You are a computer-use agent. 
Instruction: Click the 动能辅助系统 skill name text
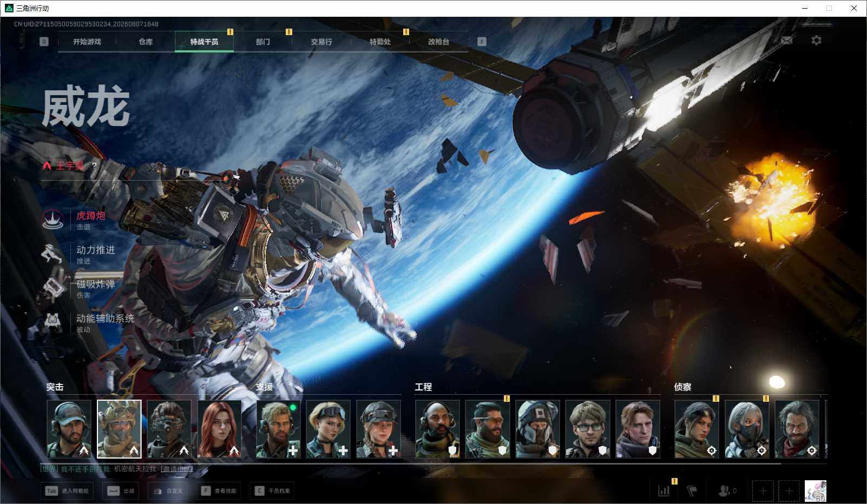tap(105, 319)
